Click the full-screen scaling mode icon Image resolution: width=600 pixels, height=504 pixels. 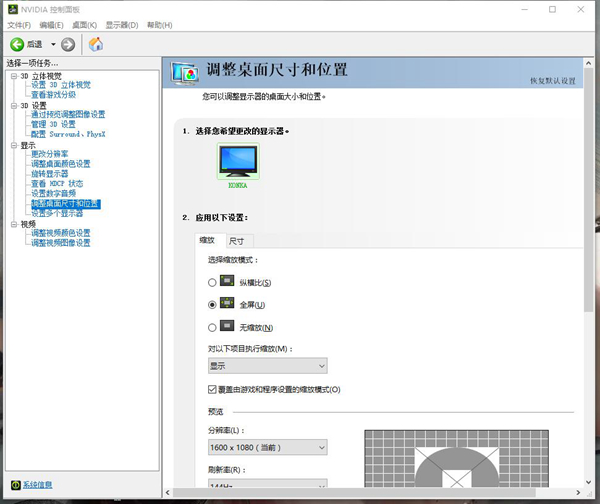point(227,303)
